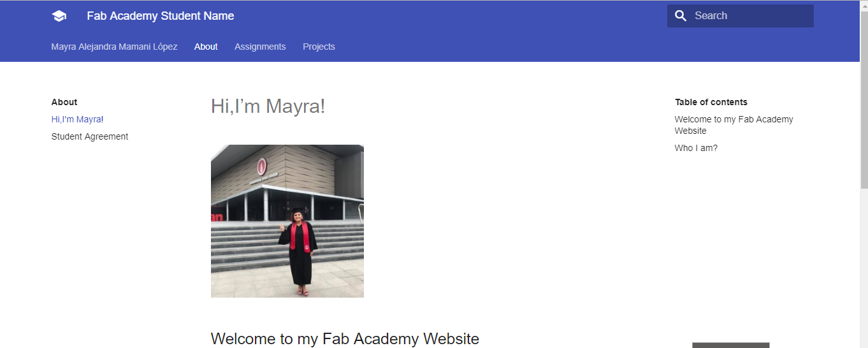Click the Welcome to my Fab Academy Website heading

(345, 338)
